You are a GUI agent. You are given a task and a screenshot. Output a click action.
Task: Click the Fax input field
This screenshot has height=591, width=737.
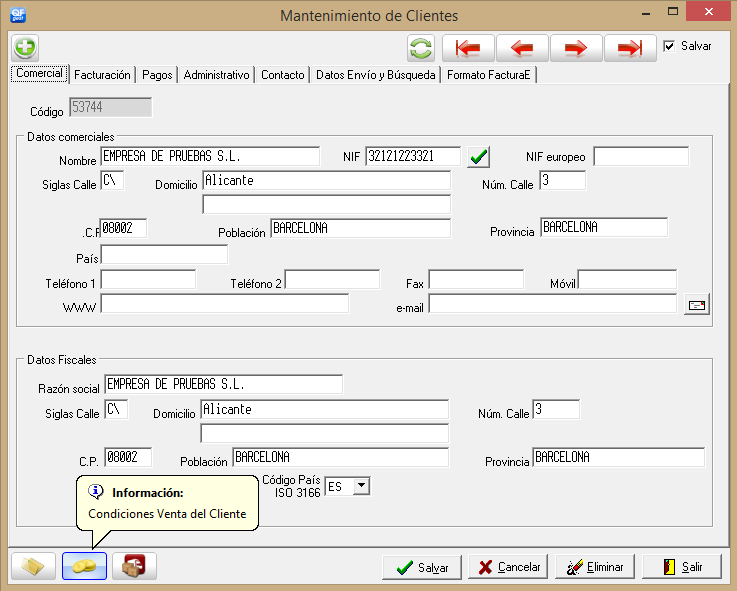coord(476,280)
